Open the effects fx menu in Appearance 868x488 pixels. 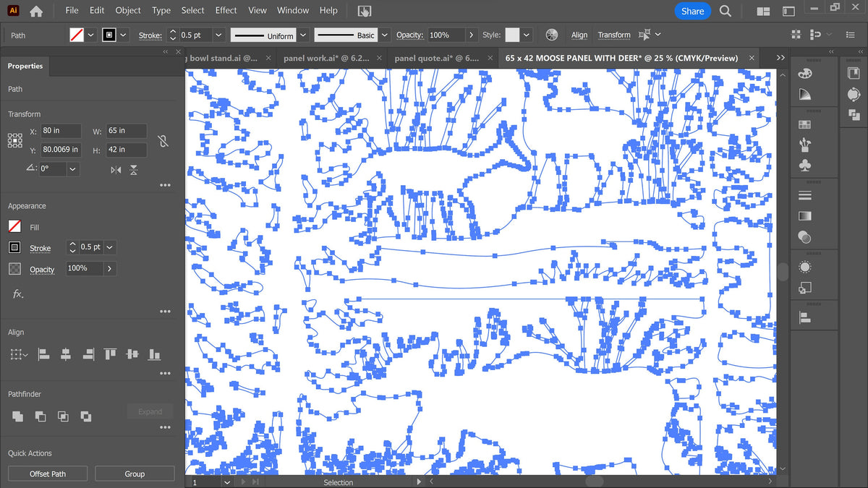pos(17,294)
